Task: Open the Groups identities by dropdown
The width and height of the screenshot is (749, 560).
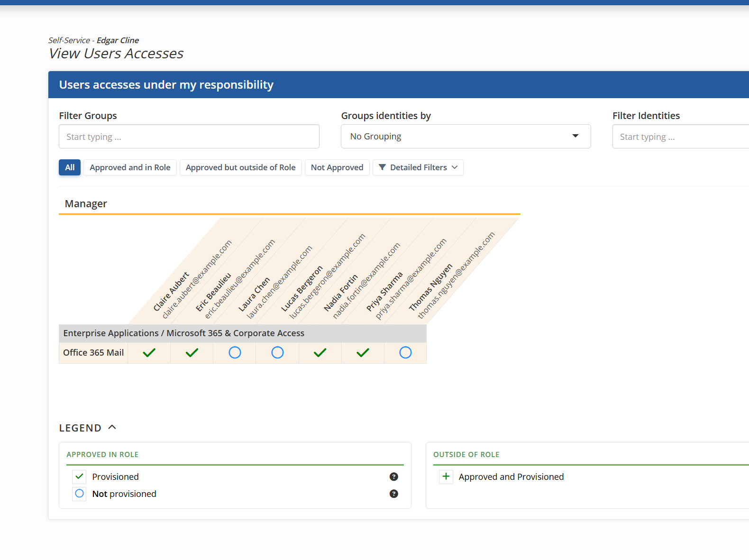Action: point(466,137)
